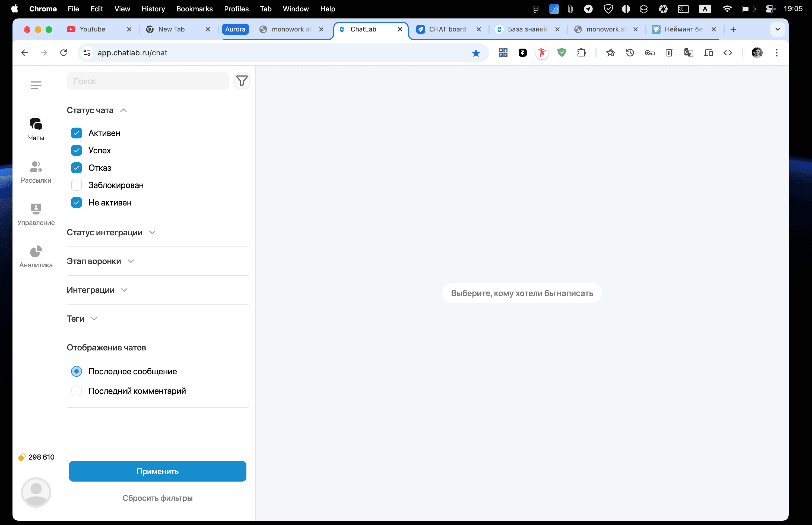The width and height of the screenshot is (812, 525).
Task: Open the Аналитика pie chart icon
Action: 36,252
